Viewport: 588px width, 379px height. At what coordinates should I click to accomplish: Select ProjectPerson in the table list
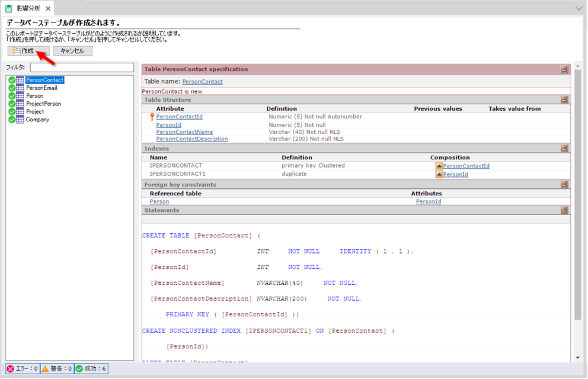[x=43, y=104]
